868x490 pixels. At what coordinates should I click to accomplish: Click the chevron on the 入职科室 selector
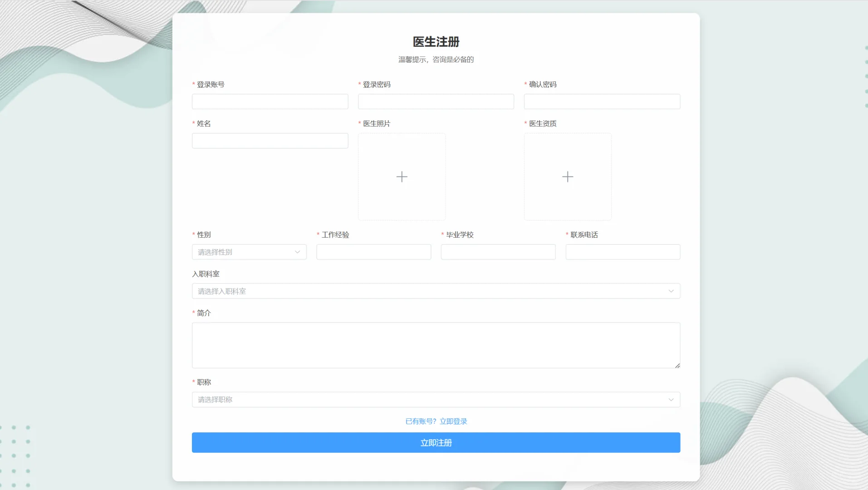coord(671,291)
